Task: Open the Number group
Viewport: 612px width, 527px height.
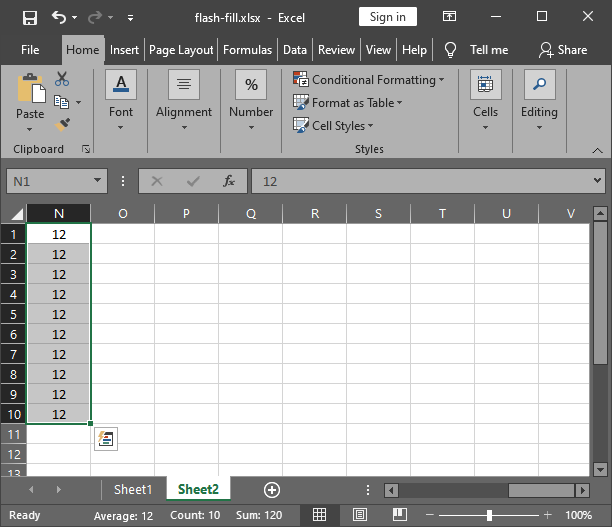Action: tap(251, 101)
